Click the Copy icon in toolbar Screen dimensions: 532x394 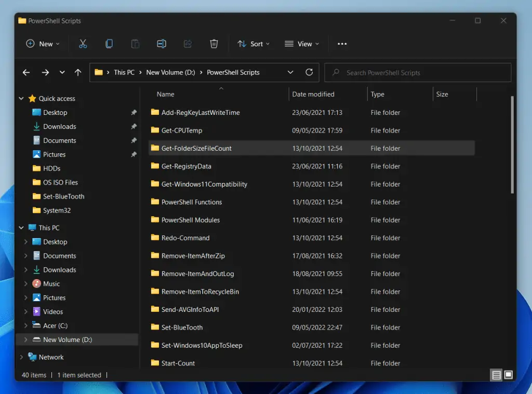109,44
